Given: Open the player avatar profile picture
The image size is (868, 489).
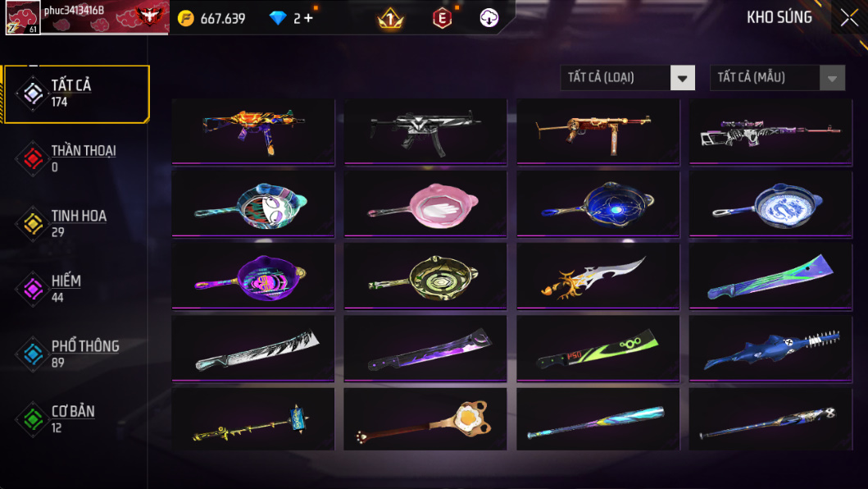Looking at the screenshot, I should (23, 18).
